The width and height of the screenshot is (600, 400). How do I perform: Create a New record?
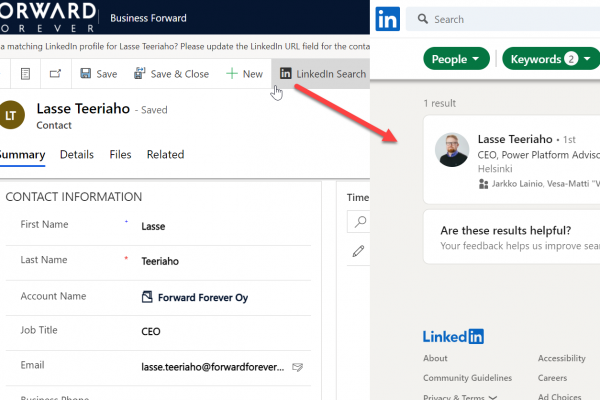[x=244, y=73]
